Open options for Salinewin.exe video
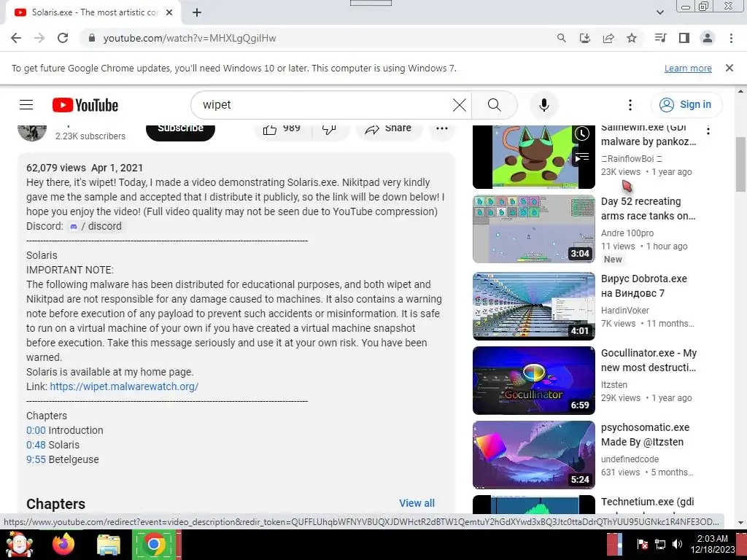Screen dimensions: 747x560 (x=708, y=131)
